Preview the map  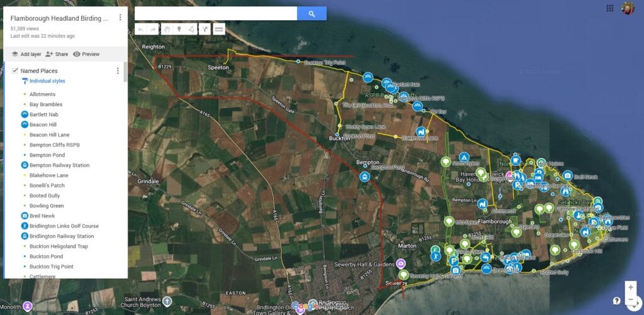(86, 54)
